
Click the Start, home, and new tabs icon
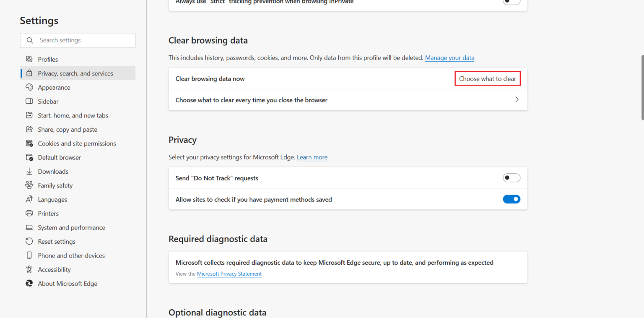[29, 115]
